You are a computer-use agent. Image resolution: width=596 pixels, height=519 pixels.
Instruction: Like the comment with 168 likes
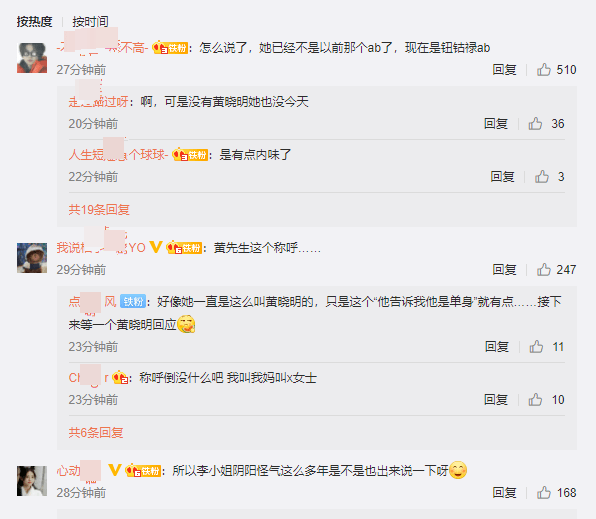coord(544,493)
